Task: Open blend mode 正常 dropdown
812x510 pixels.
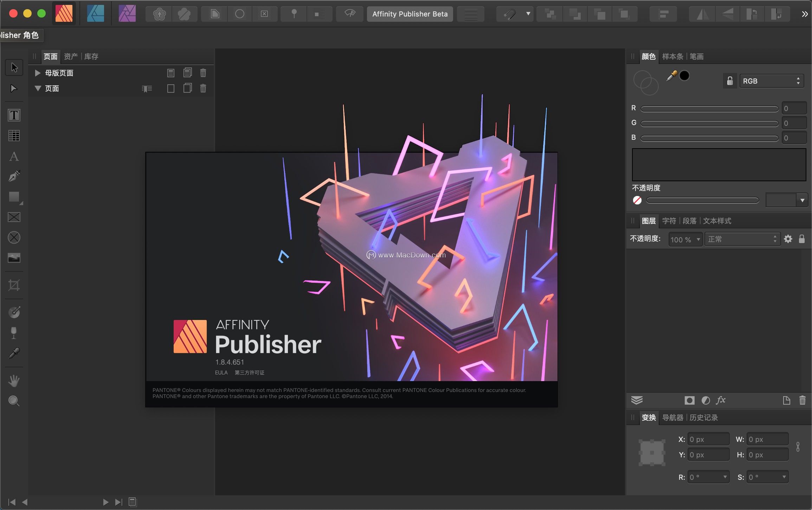Action: 743,239
